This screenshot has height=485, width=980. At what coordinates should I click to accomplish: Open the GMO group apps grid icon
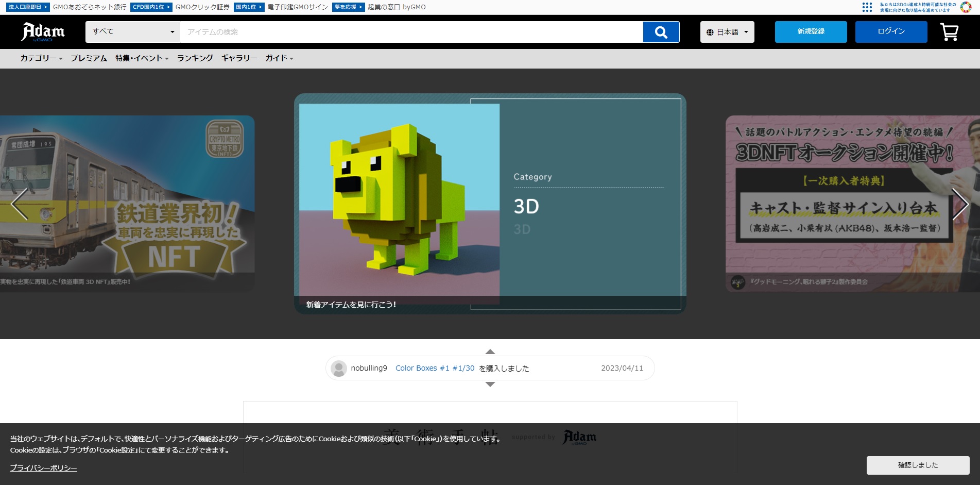coord(867,7)
